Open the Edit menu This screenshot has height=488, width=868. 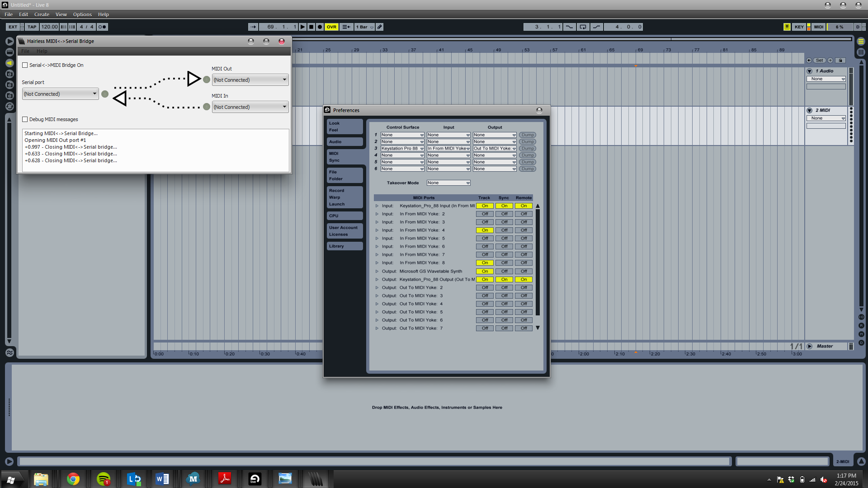click(24, 14)
